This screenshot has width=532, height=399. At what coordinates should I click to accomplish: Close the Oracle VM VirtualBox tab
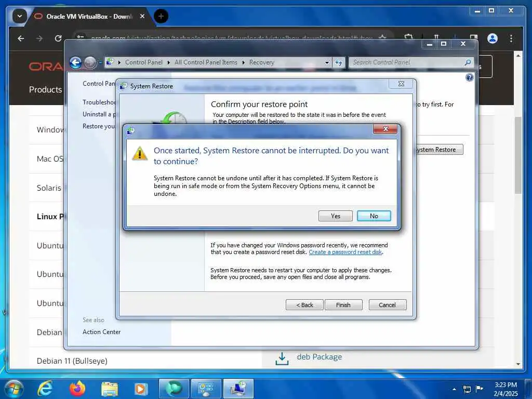pos(142,16)
